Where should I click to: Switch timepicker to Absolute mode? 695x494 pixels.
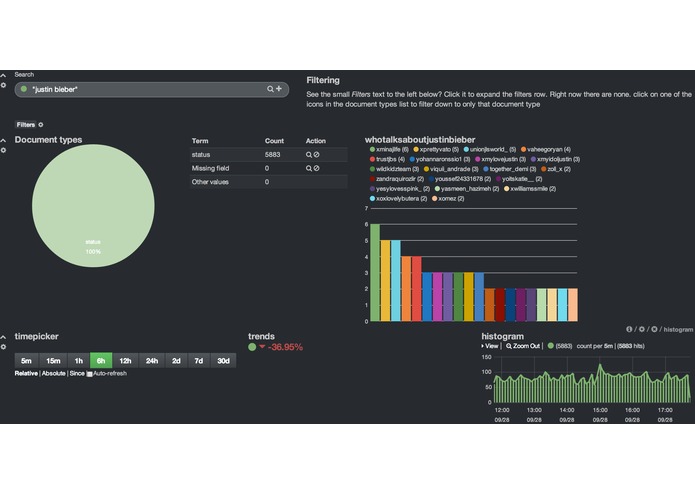(54, 373)
